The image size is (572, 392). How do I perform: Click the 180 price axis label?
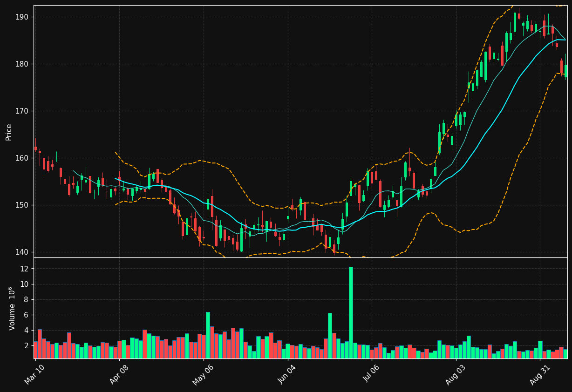click(22, 64)
